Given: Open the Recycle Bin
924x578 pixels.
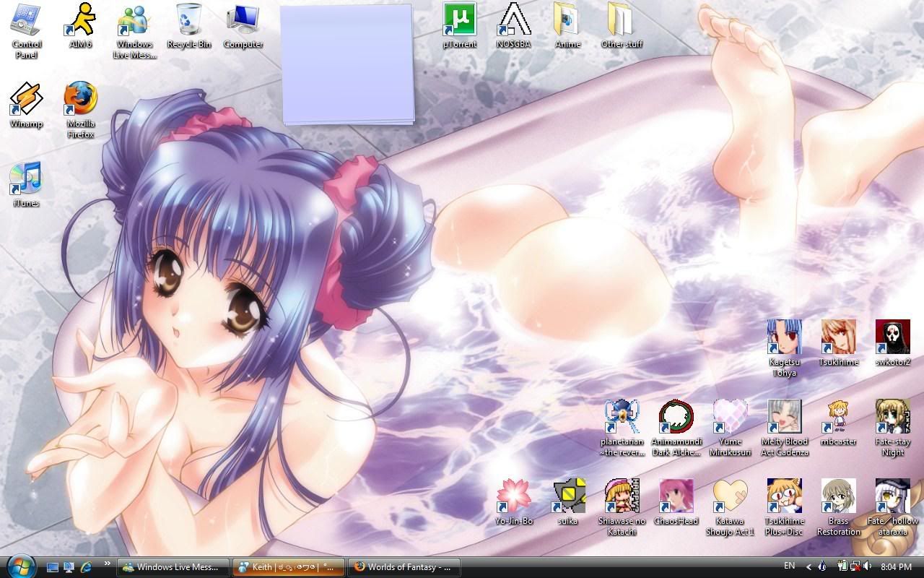Looking at the screenshot, I should coord(188,21).
